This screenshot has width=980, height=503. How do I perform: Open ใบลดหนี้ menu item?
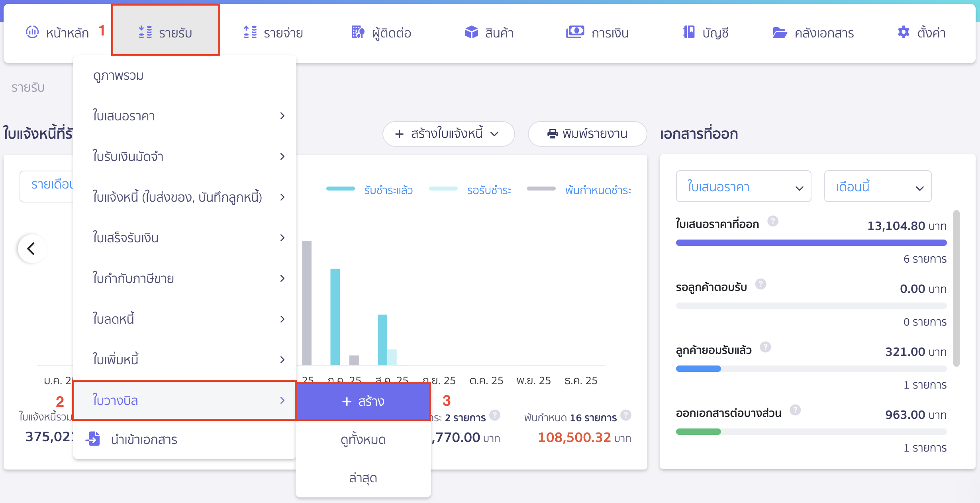coord(185,319)
